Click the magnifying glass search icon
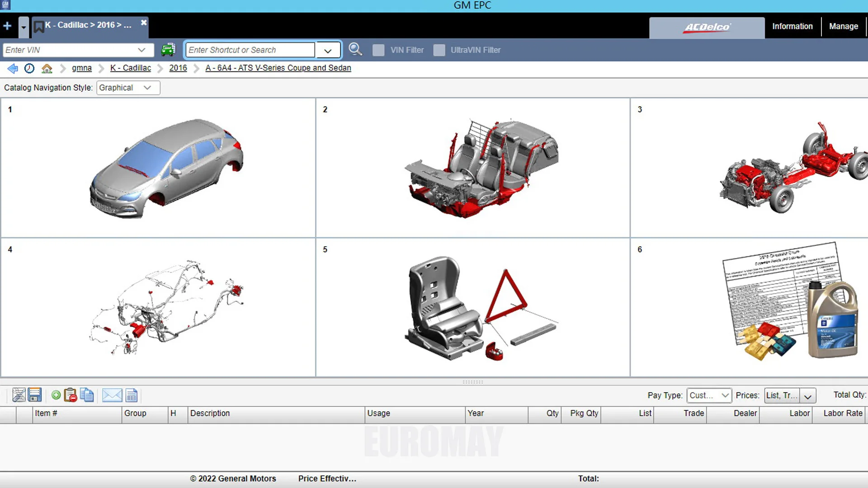The image size is (868, 488). pos(355,50)
